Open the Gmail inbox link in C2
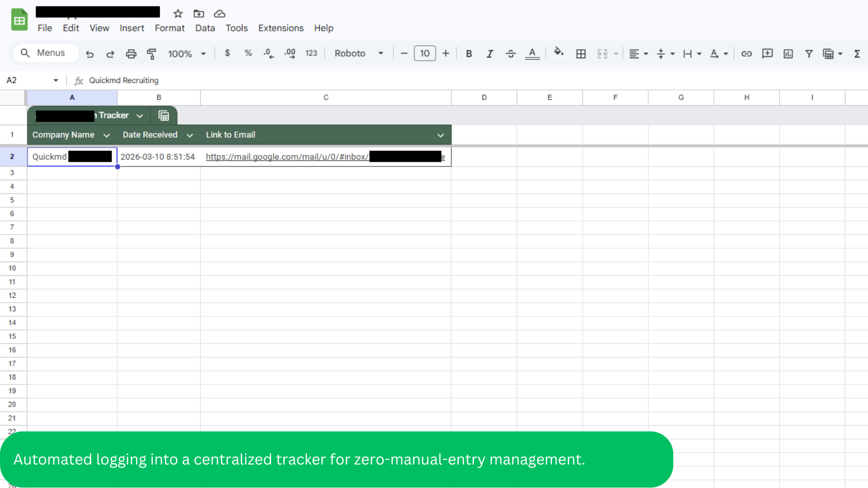This screenshot has width=868, height=488. (287, 157)
